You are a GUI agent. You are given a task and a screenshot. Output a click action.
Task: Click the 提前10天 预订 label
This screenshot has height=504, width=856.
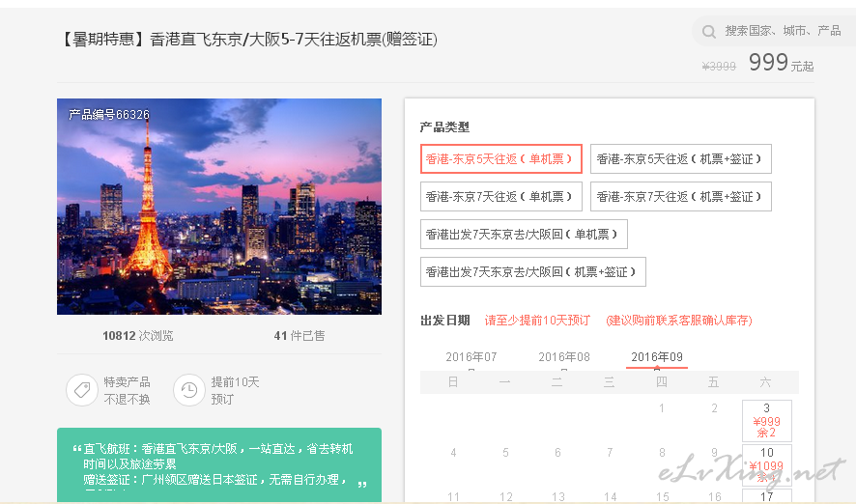point(235,390)
